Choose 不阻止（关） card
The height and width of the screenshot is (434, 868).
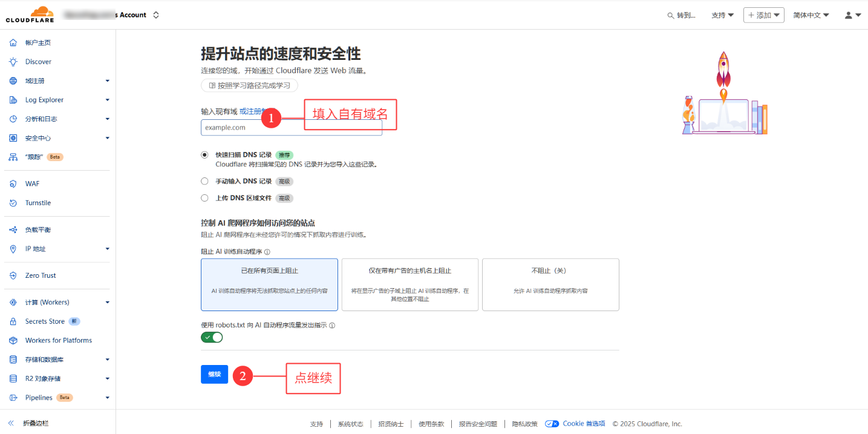point(550,284)
